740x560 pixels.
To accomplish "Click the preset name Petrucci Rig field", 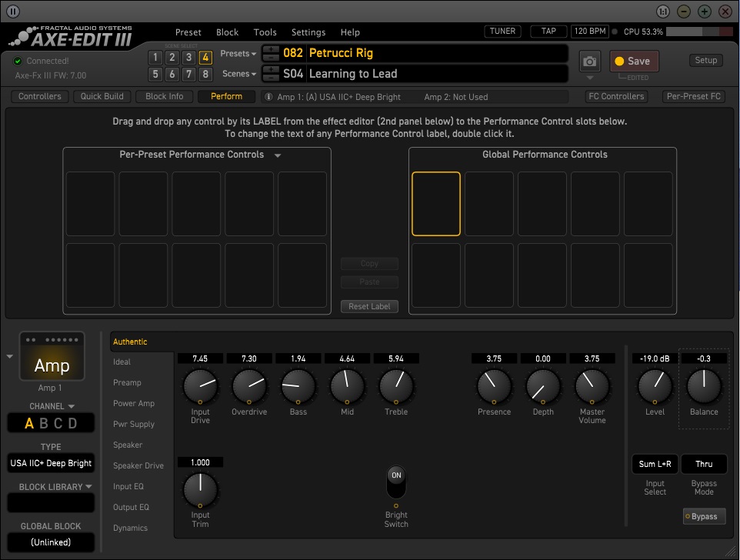I will (437, 53).
